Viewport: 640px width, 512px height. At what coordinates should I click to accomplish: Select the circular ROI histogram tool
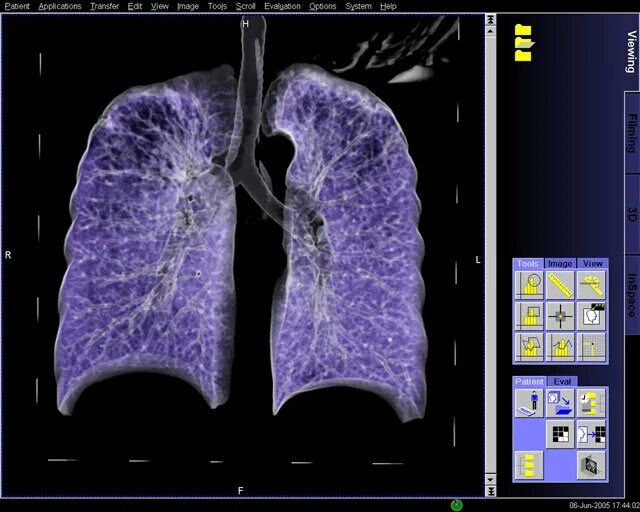[529, 285]
